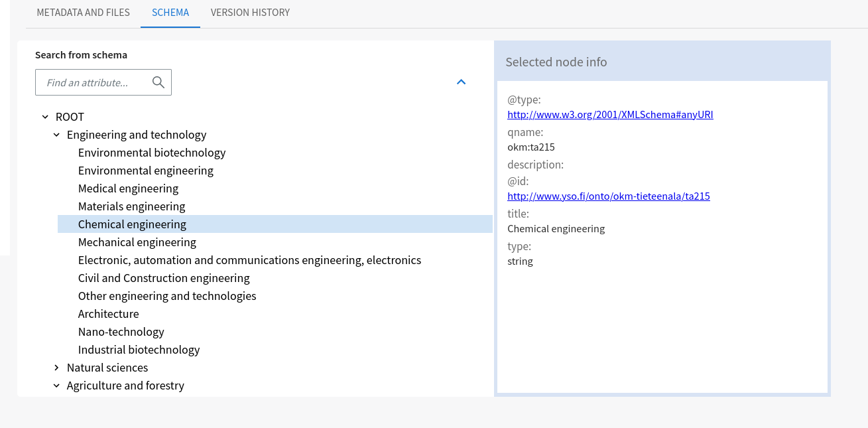Select Environmental biotechnology in the tree
Image resolution: width=868 pixels, height=428 pixels.
click(x=152, y=153)
